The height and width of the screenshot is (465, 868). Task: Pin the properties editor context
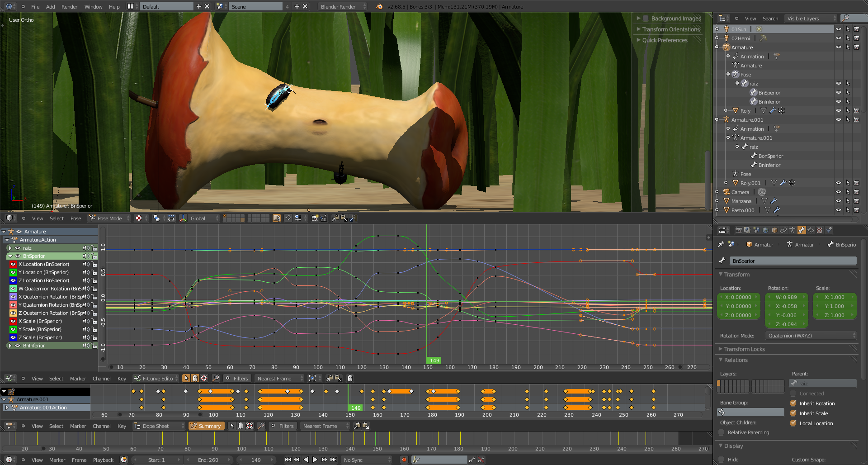click(721, 244)
